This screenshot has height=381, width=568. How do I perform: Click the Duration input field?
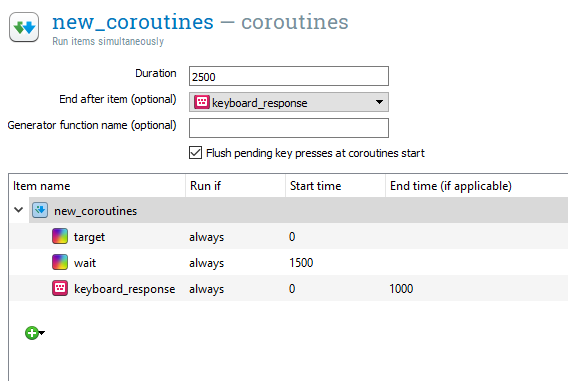289,76
